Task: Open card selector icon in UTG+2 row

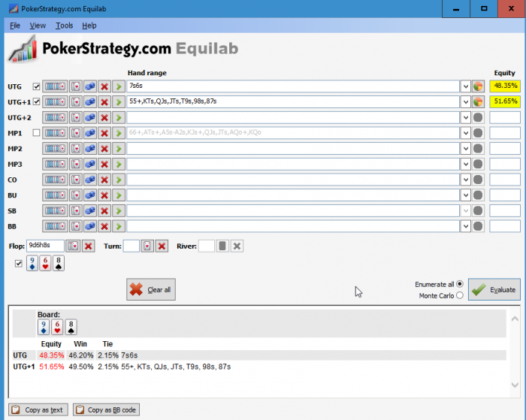Action: pyautogui.click(x=76, y=117)
